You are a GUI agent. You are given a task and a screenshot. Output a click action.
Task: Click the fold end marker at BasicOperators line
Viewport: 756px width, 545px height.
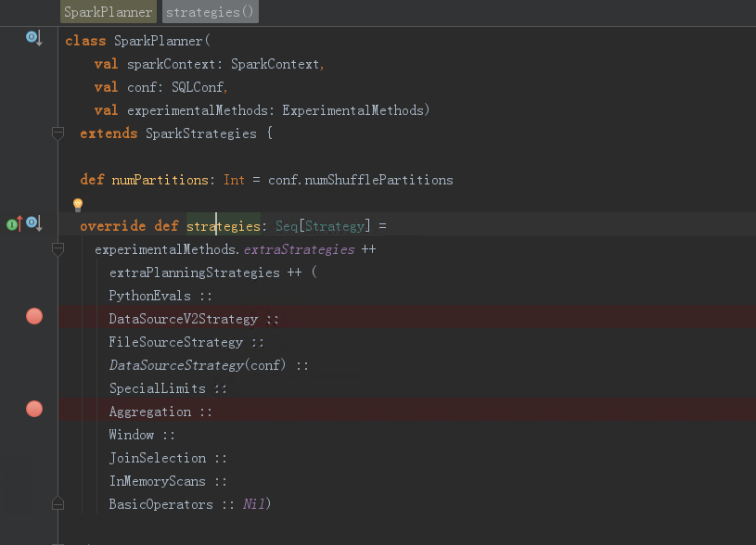(x=58, y=503)
